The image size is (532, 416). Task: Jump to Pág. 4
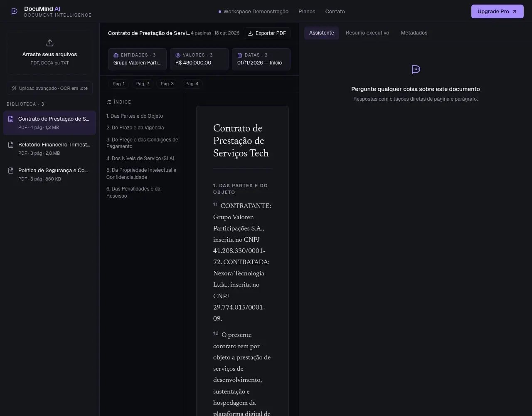[x=192, y=84]
